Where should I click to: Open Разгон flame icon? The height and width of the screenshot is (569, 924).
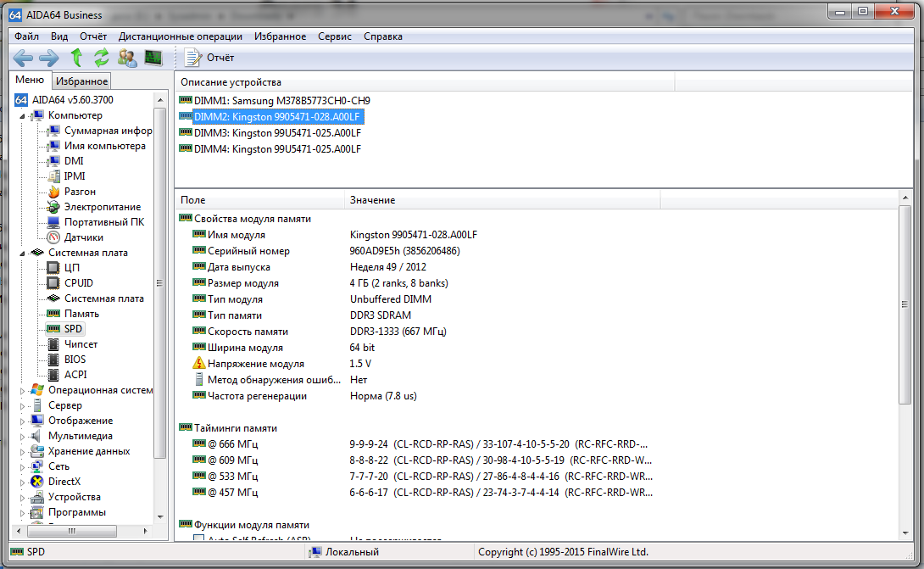53,192
